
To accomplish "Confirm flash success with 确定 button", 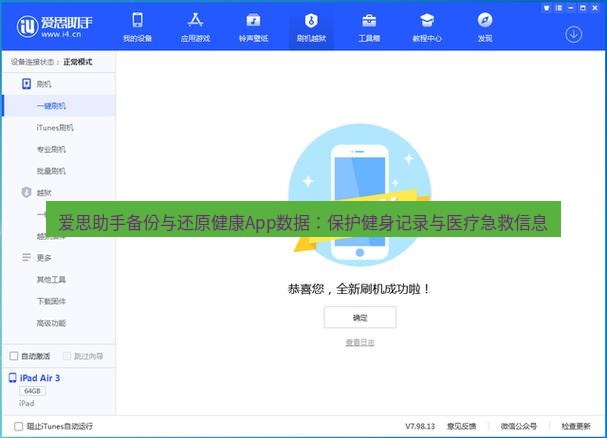I will (360, 318).
